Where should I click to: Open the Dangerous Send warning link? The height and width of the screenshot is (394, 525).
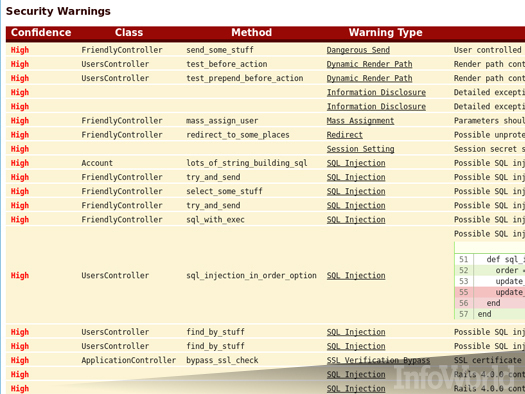tap(358, 50)
